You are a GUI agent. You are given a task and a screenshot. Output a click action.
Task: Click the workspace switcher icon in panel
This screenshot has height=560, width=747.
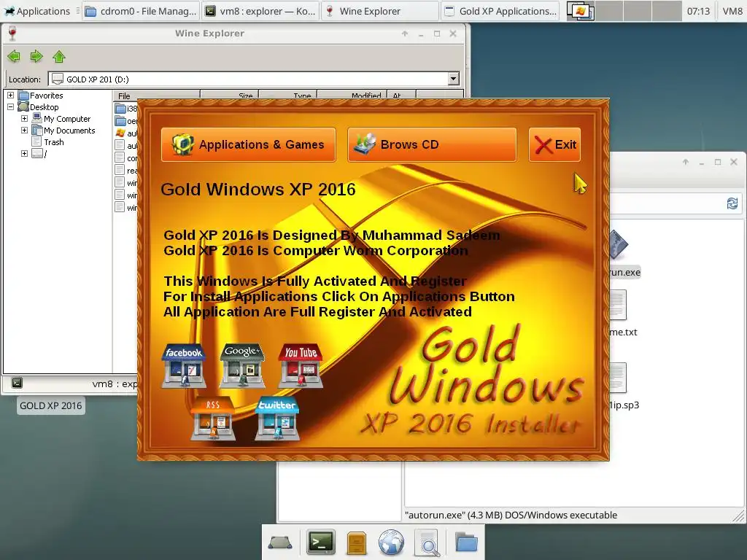point(581,11)
